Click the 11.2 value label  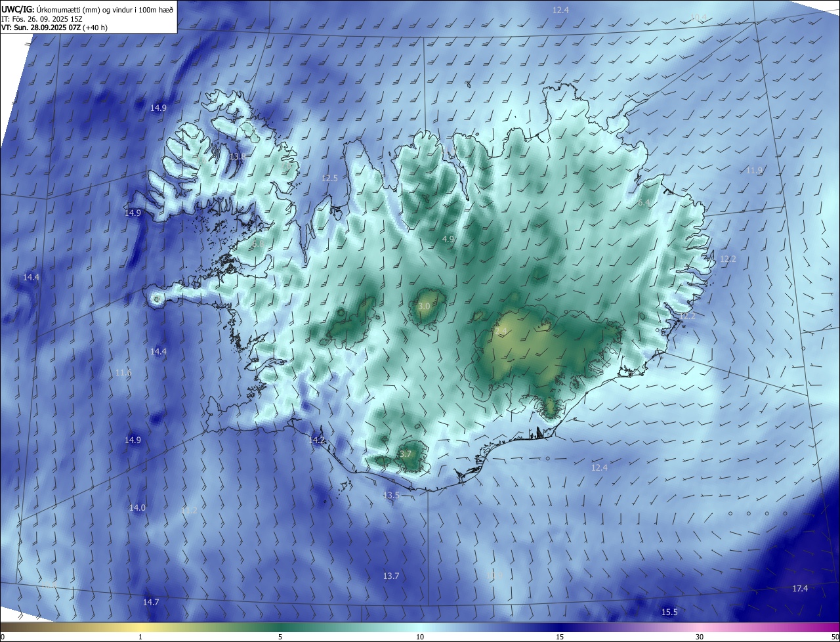click(189, 510)
